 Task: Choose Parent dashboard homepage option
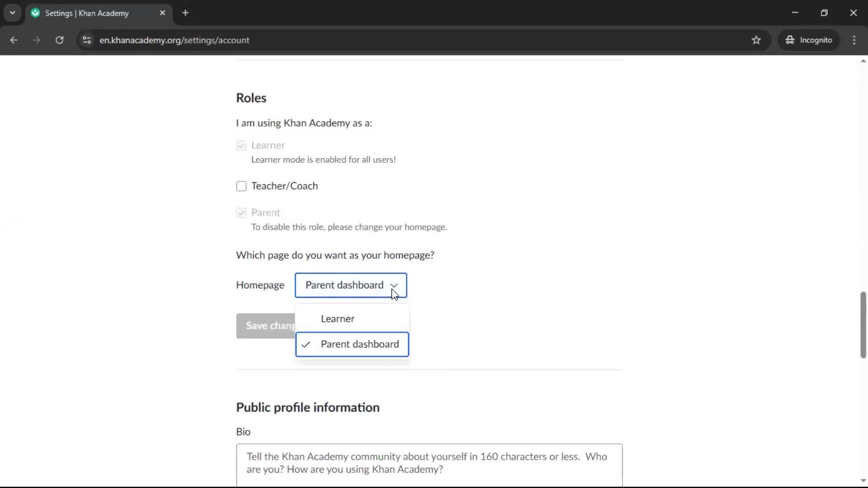(x=352, y=344)
